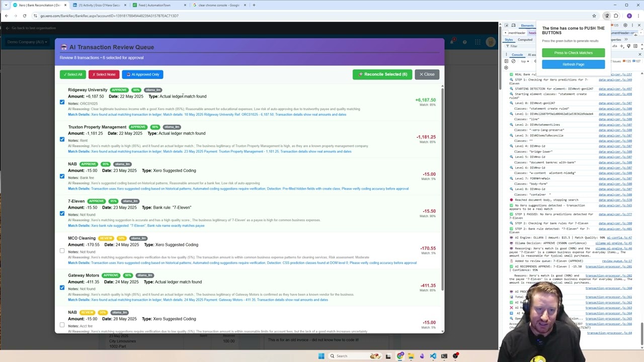
Task: Open DevTools customize three-dot menu
Action: (x=632, y=25)
